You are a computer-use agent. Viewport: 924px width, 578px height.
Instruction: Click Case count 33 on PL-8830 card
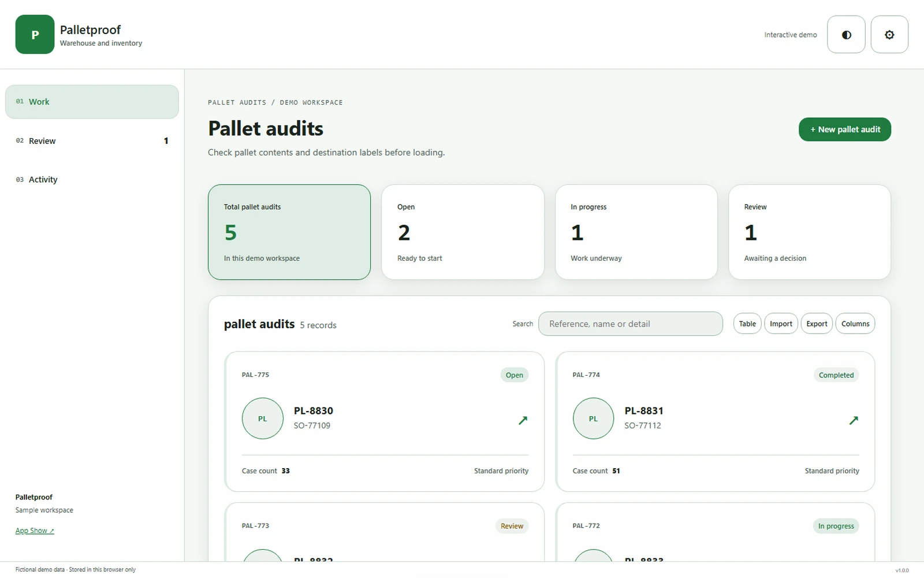(x=266, y=471)
